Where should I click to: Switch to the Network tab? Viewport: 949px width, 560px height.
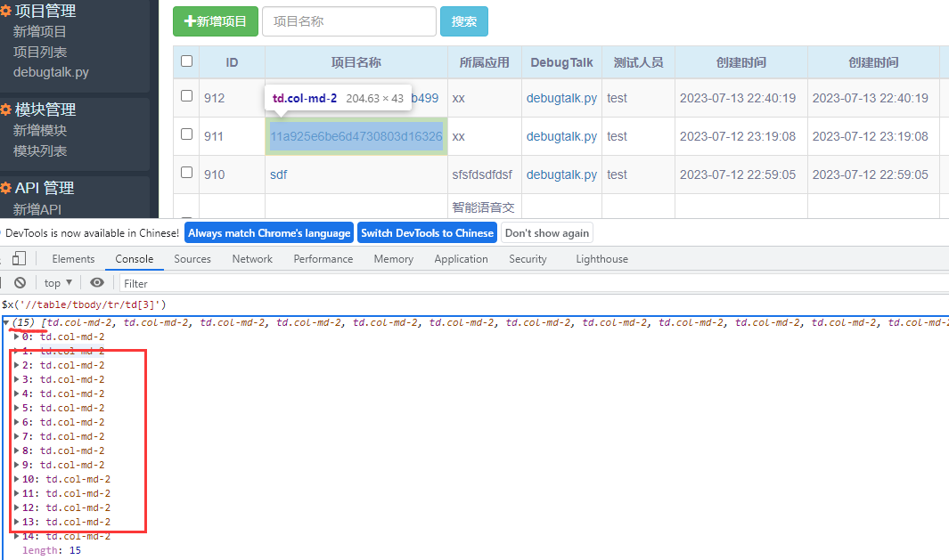(251, 258)
